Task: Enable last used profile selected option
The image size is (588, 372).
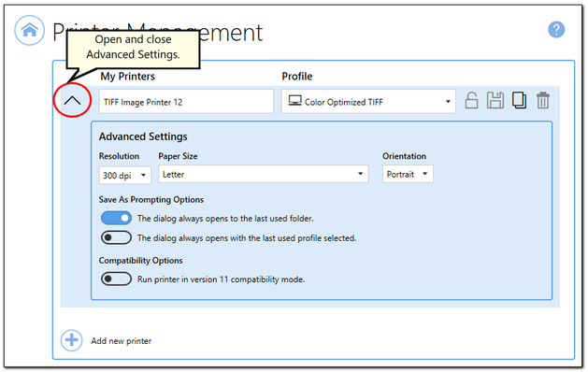Action: coord(116,237)
